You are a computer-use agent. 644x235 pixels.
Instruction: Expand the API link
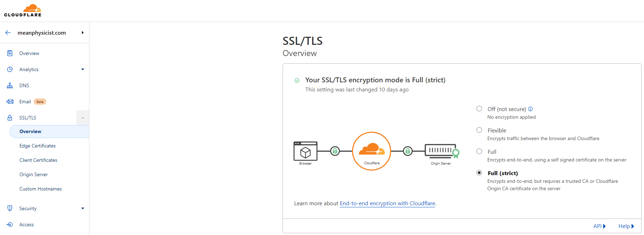(x=599, y=226)
